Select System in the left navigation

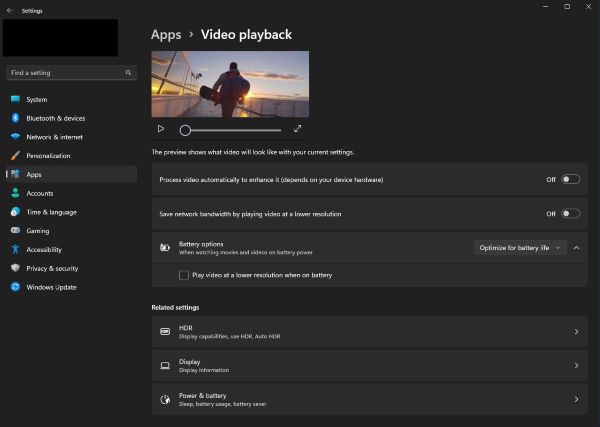pos(37,99)
